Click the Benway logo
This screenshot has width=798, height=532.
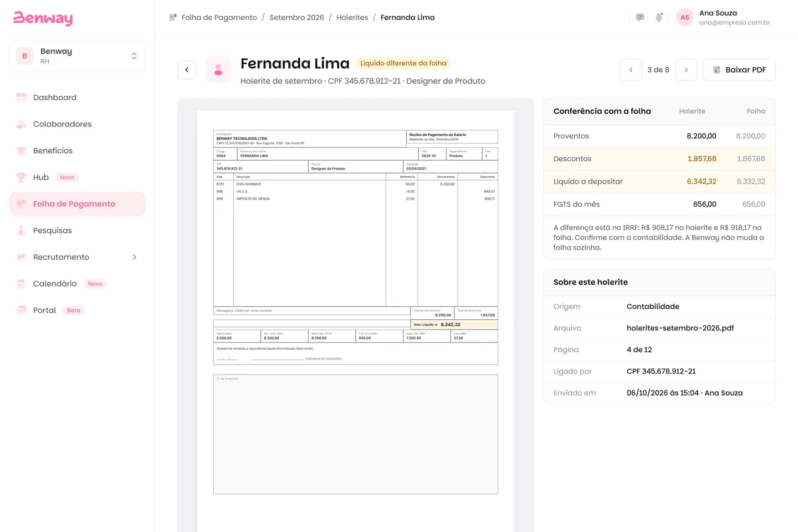pyautogui.click(x=43, y=18)
